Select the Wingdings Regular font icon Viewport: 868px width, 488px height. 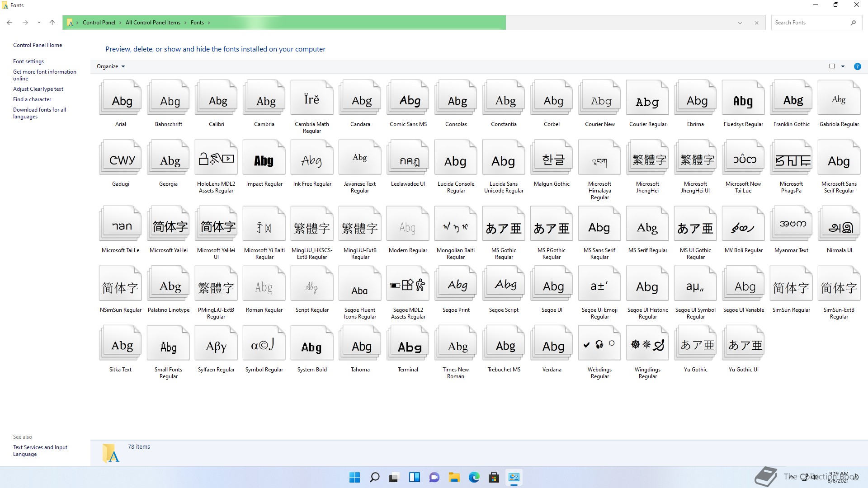point(648,343)
